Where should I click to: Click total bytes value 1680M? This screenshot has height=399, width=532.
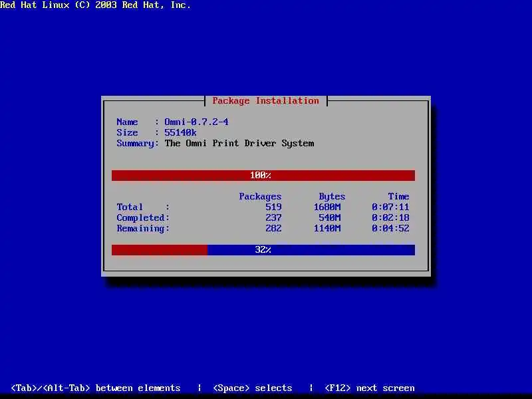click(x=327, y=207)
